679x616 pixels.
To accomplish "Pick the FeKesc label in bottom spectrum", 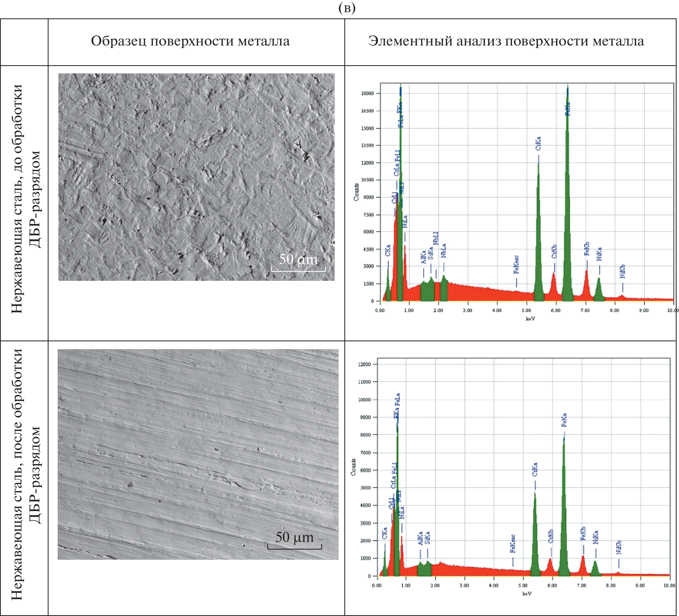I will tap(513, 544).
